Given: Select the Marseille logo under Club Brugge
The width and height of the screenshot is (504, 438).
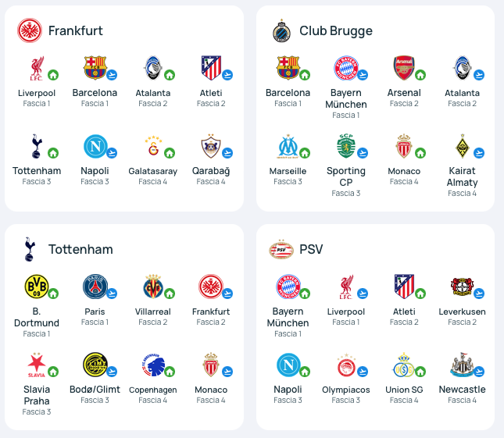Looking at the screenshot, I should [288, 147].
